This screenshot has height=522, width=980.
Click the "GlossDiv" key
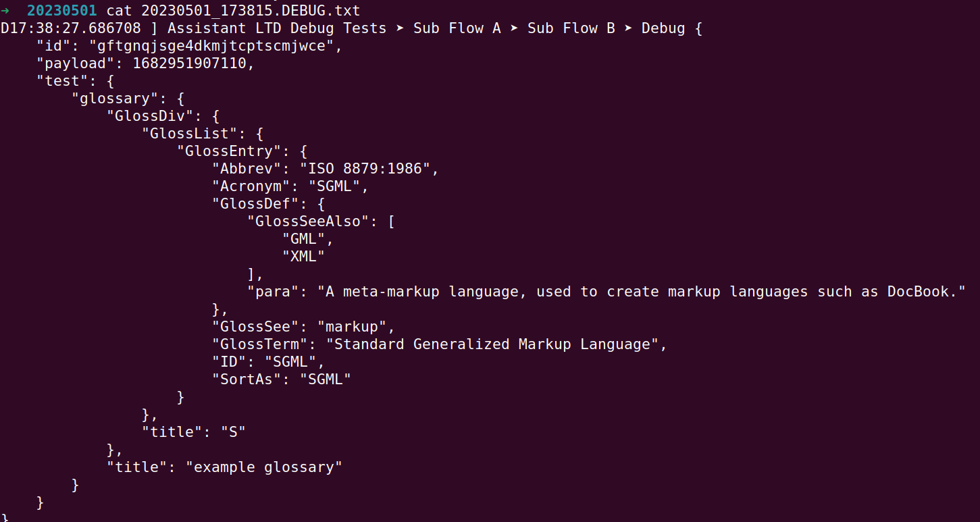click(151, 116)
